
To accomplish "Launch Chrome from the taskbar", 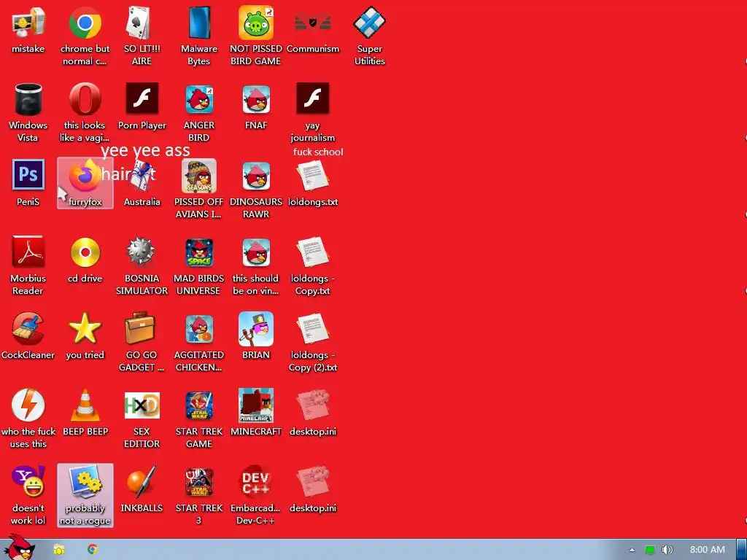I will pyautogui.click(x=93, y=550).
